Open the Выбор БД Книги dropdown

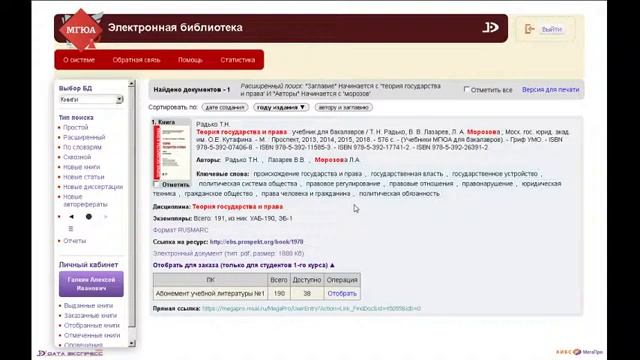pos(91,100)
